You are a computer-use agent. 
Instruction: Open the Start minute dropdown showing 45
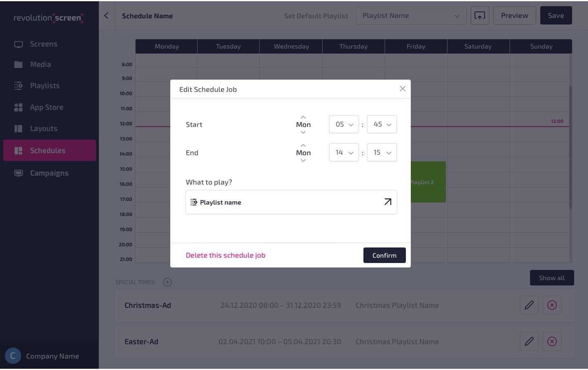pos(382,124)
